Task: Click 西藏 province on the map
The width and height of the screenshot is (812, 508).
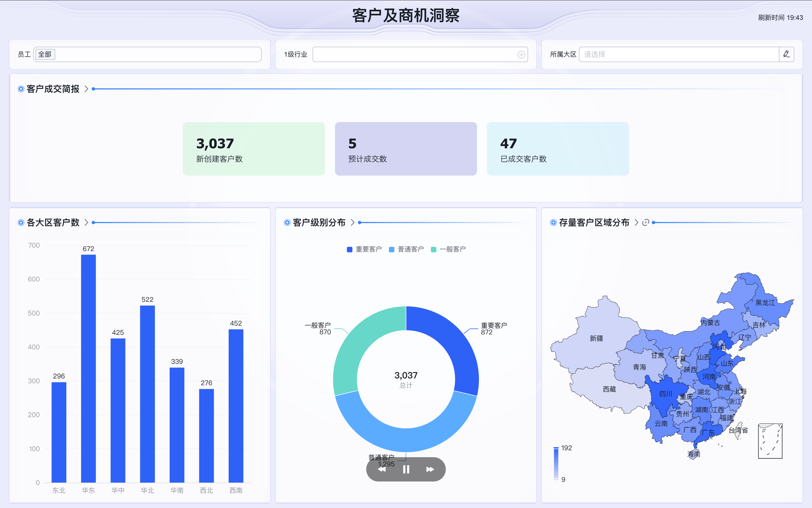Action: coord(609,389)
